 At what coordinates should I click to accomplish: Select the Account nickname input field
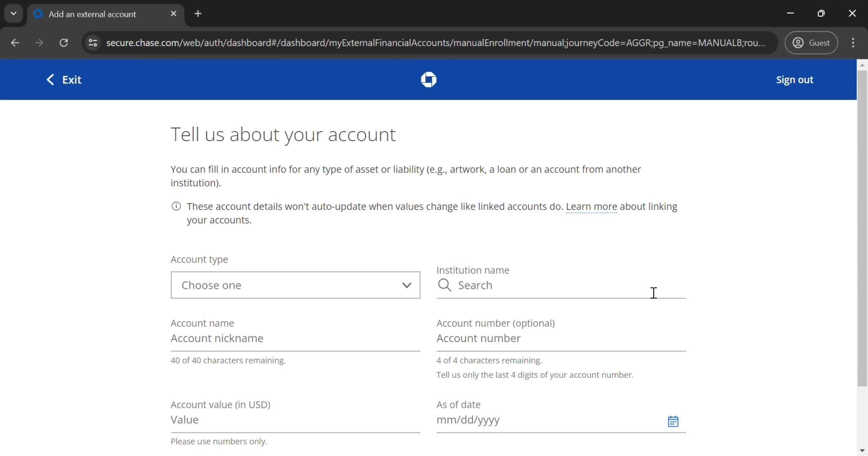pyautogui.click(x=295, y=337)
